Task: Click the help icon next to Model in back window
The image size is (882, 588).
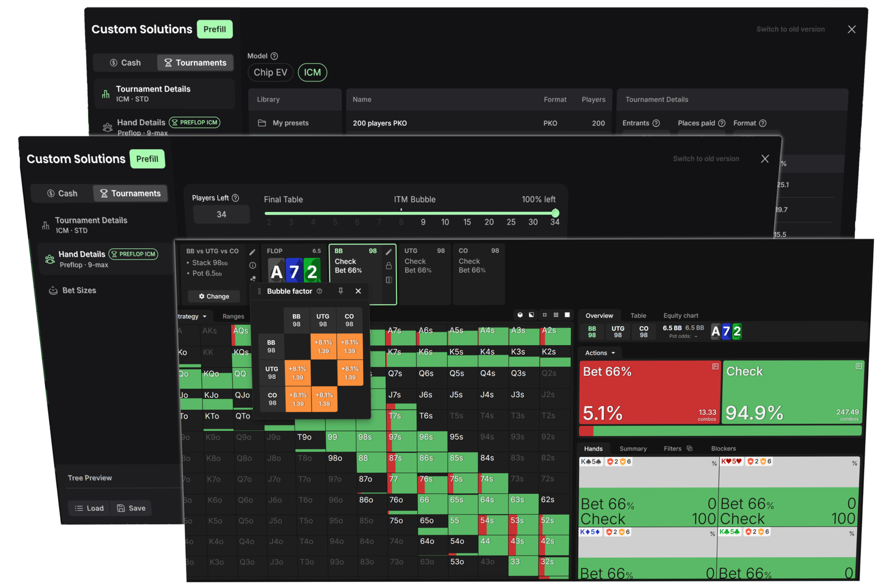Action: [275, 56]
